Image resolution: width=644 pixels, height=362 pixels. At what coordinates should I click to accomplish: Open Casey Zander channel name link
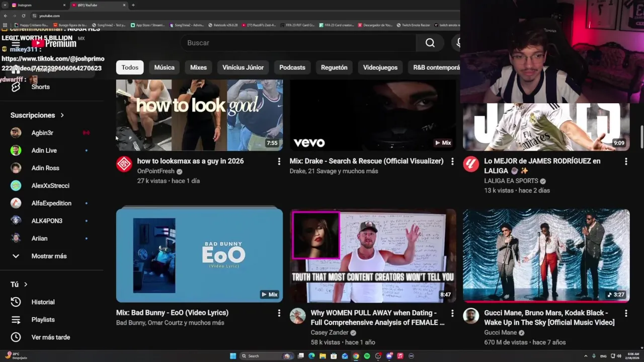330,332
